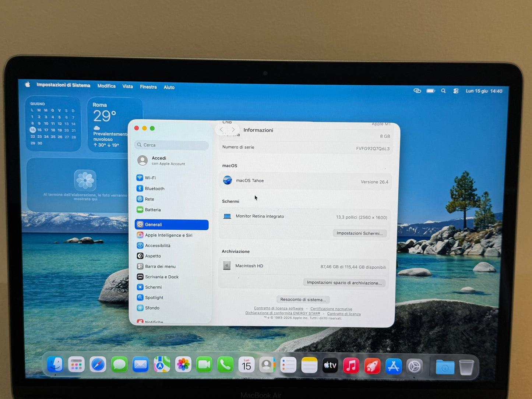Open Reminders from the Dock

tap(288, 366)
